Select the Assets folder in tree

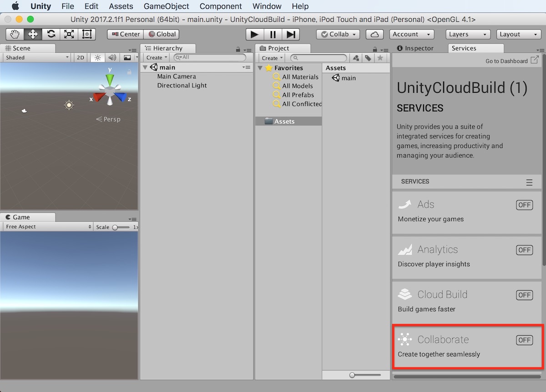pyautogui.click(x=288, y=121)
